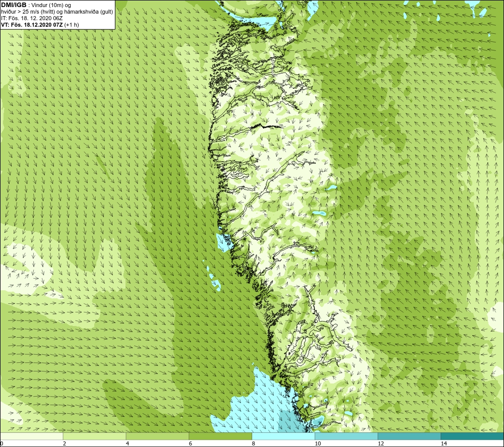Click the cyan legend swatch between 10 and 12

[347, 436]
